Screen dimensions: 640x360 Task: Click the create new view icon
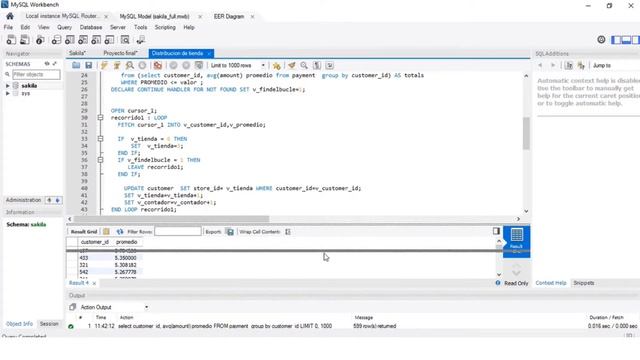(83, 40)
